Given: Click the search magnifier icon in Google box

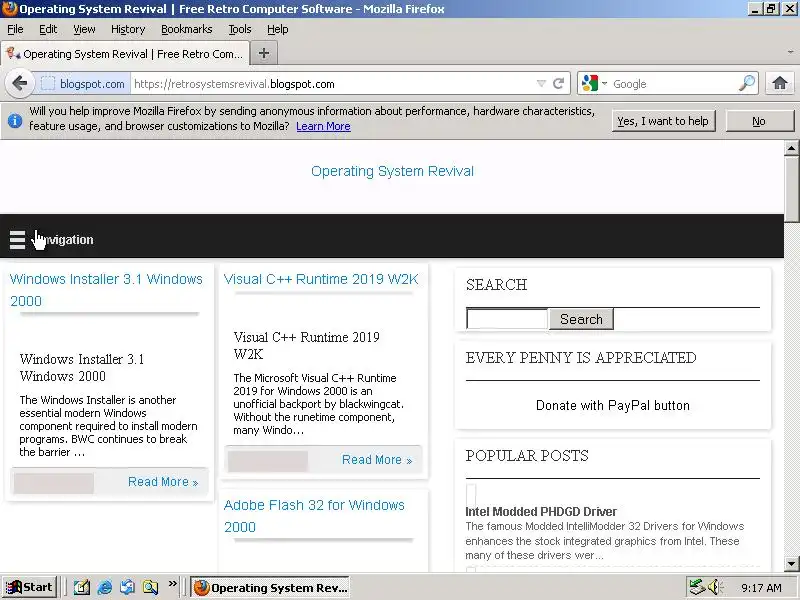Looking at the screenshot, I should (x=747, y=83).
